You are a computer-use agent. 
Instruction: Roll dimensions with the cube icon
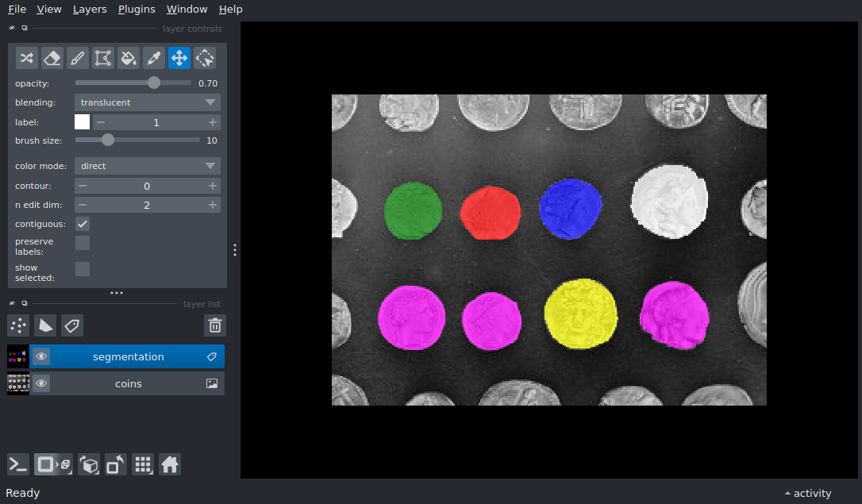pyautogui.click(x=89, y=465)
